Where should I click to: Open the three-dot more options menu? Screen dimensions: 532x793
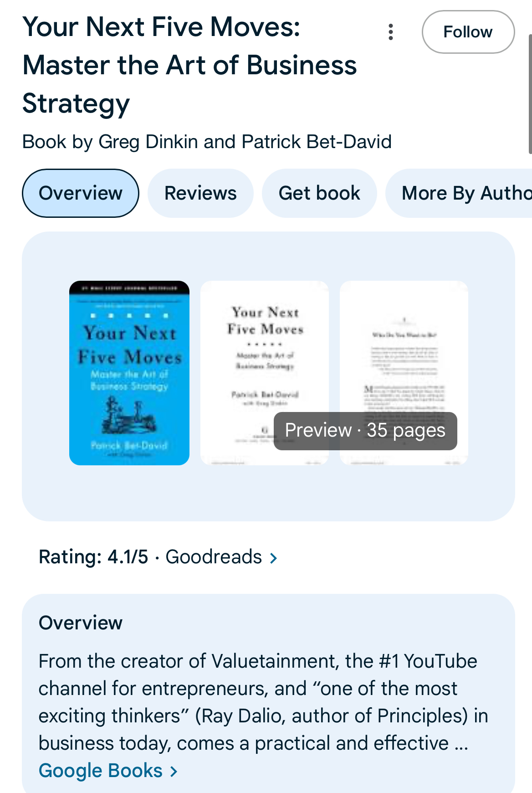(x=390, y=32)
